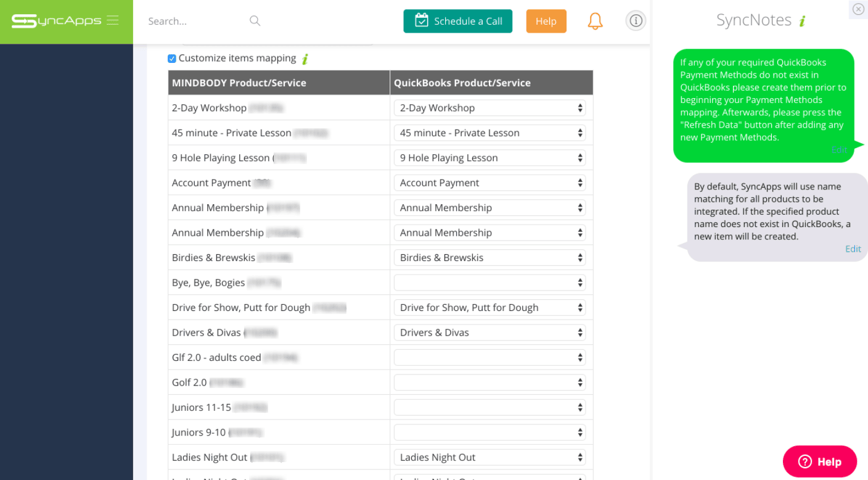Open the empty dropdown for Juniors 9-10
This screenshot has width=868, height=480.
click(490, 432)
